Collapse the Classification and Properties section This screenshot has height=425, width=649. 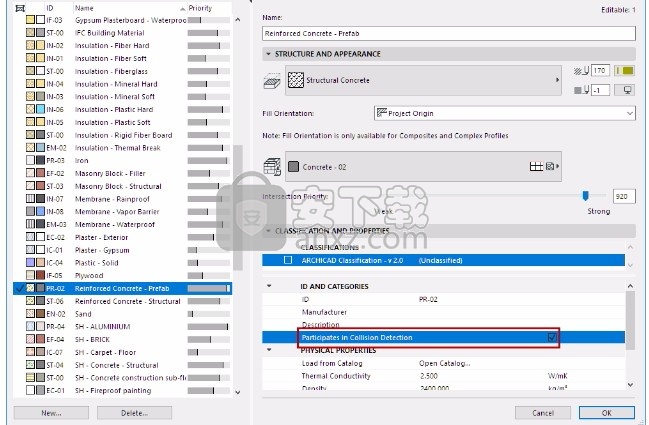(268, 231)
